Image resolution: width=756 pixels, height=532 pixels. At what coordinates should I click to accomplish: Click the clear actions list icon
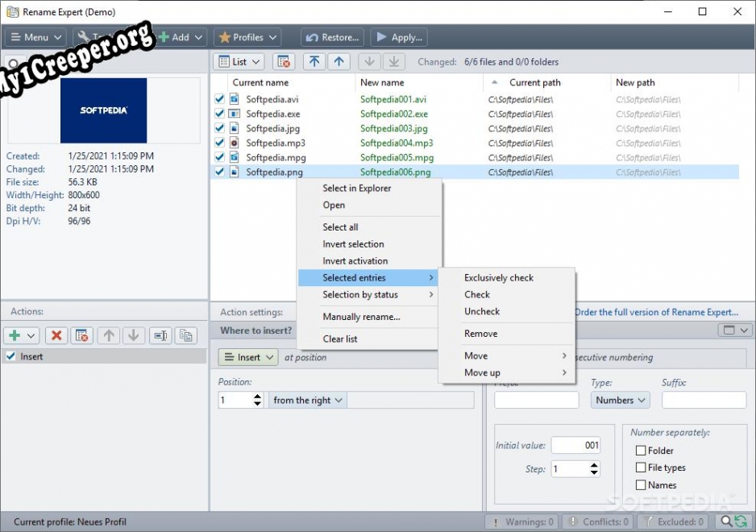[x=81, y=335]
